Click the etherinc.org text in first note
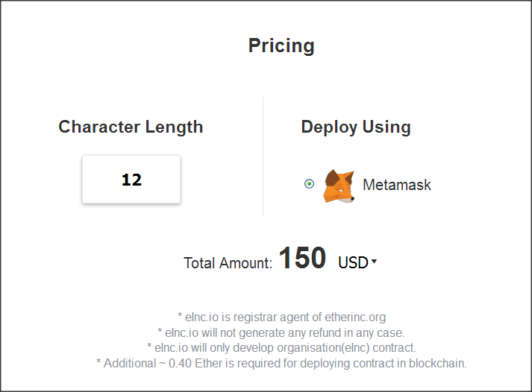This screenshot has width=532, height=392. (355, 317)
